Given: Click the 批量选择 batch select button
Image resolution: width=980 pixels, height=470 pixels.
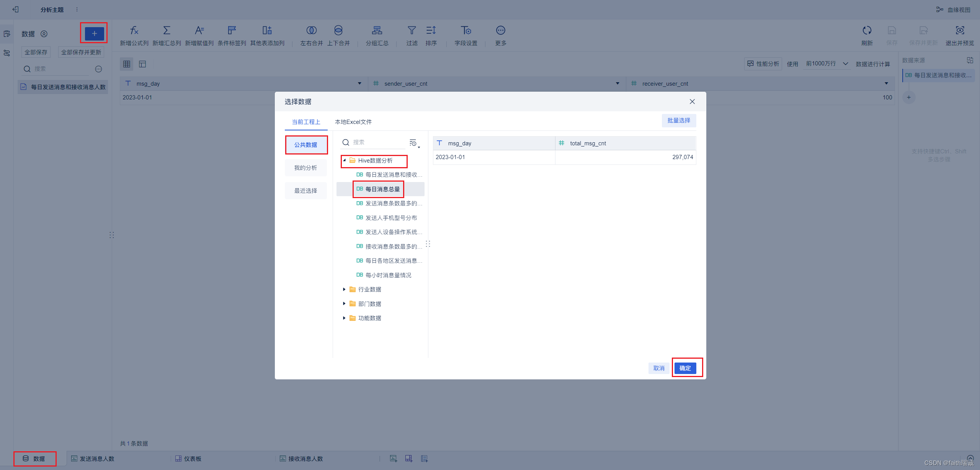Looking at the screenshot, I should pos(678,120).
